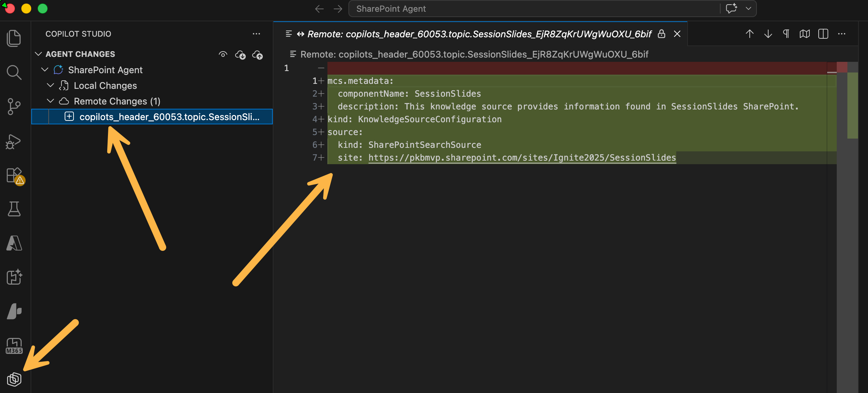Open the Copilot Studio panel more actions menu
The image size is (868, 393).
pyautogui.click(x=256, y=33)
